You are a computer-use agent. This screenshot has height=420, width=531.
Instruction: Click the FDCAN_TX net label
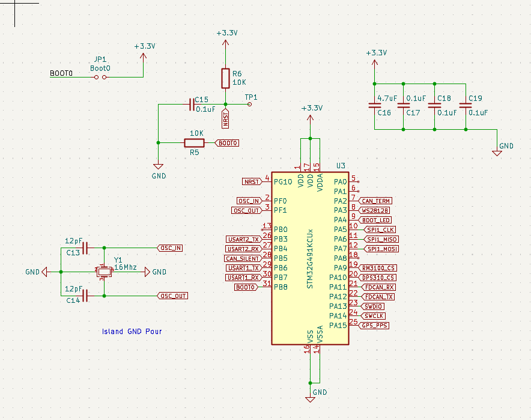(x=378, y=296)
